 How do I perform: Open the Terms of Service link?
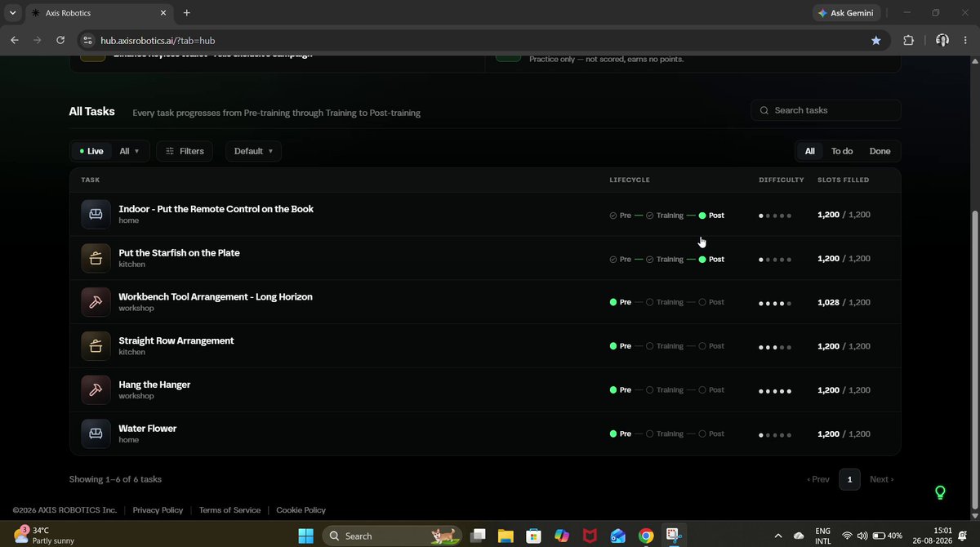coord(229,510)
